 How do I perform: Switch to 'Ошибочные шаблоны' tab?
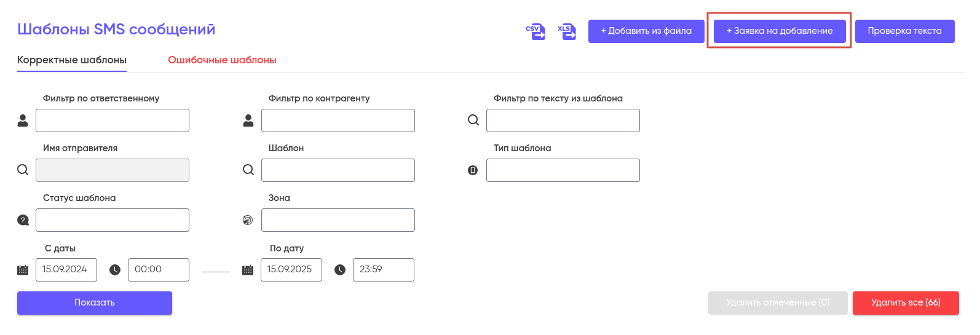point(222,60)
